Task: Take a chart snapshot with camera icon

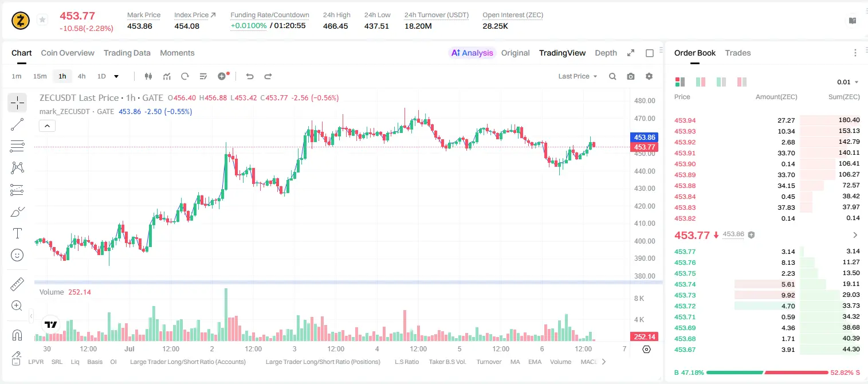Action: (x=631, y=76)
